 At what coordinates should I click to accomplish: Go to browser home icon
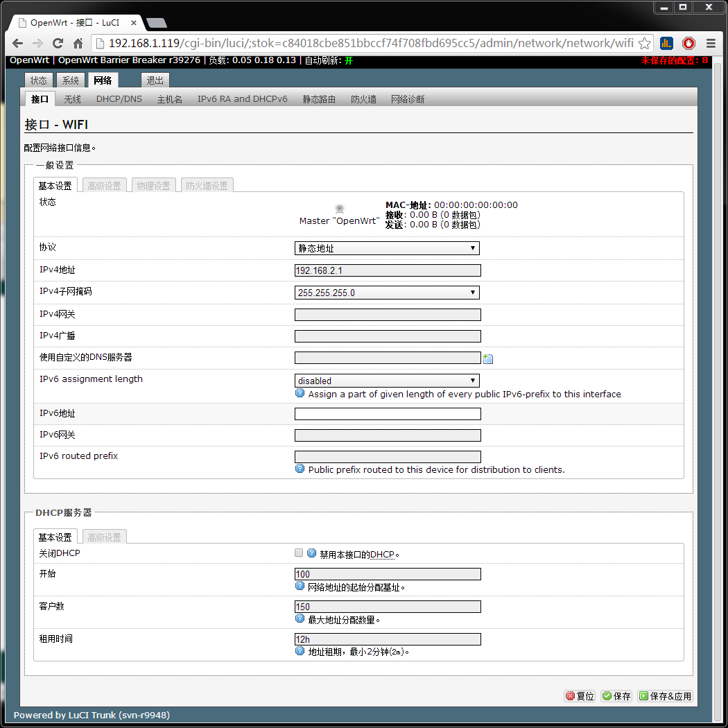tap(78, 43)
